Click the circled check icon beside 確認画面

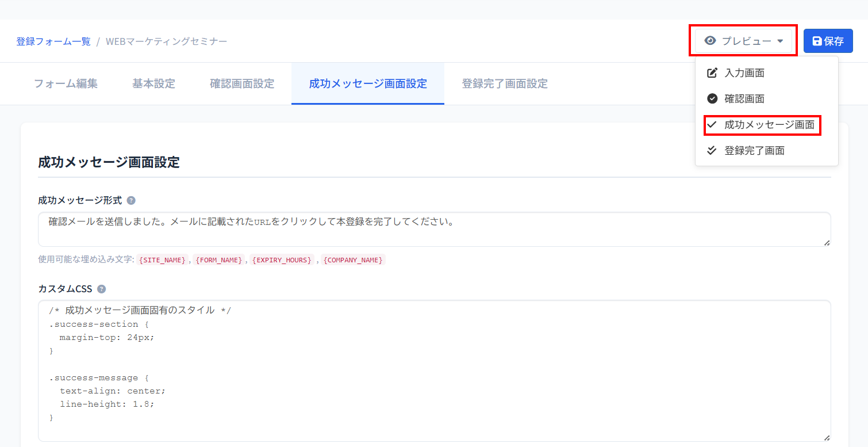(712, 99)
